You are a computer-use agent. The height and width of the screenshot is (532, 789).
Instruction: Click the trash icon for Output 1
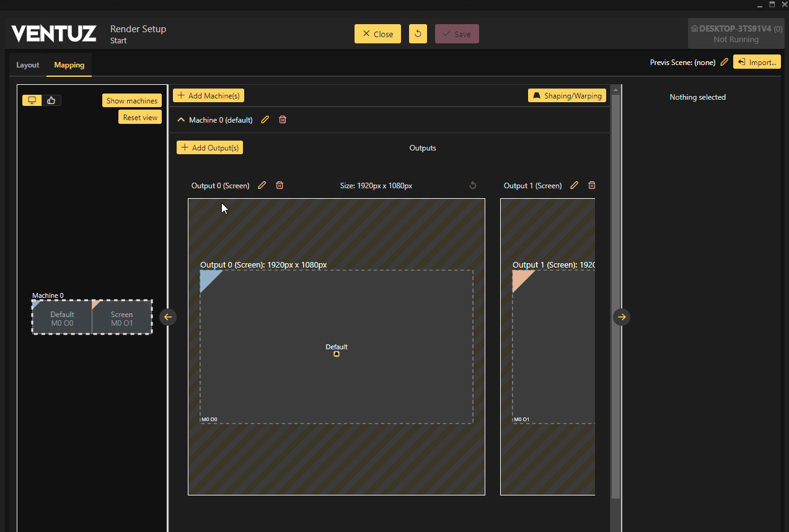coord(592,185)
